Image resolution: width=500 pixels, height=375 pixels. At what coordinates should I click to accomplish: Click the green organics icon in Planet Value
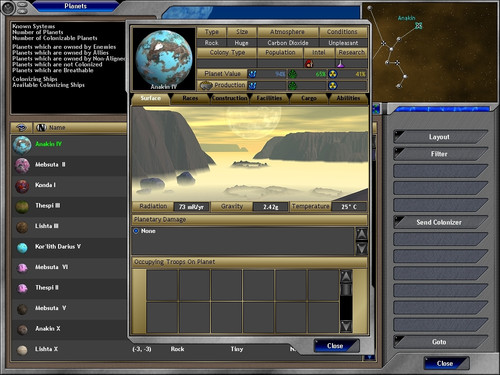click(x=292, y=74)
